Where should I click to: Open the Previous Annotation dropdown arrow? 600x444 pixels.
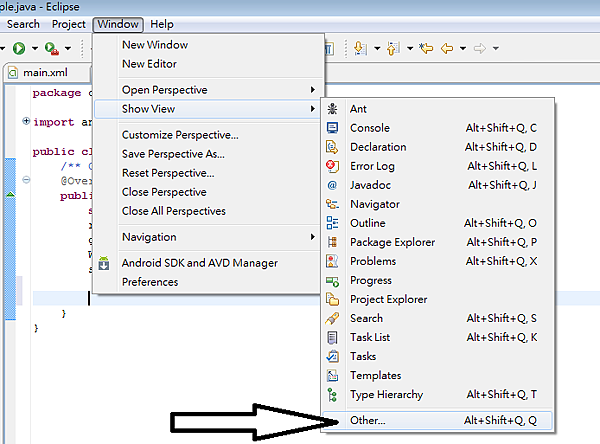click(x=410, y=48)
